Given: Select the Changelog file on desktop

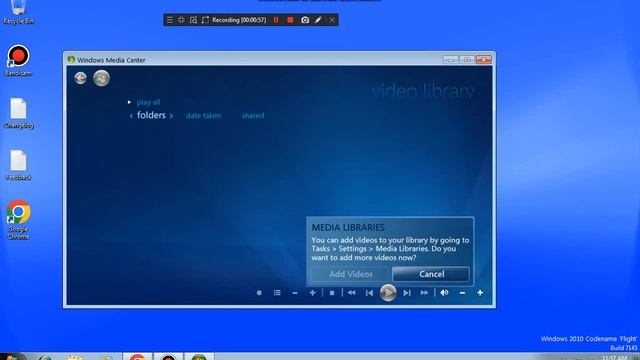Looking at the screenshot, I should (18, 113).
